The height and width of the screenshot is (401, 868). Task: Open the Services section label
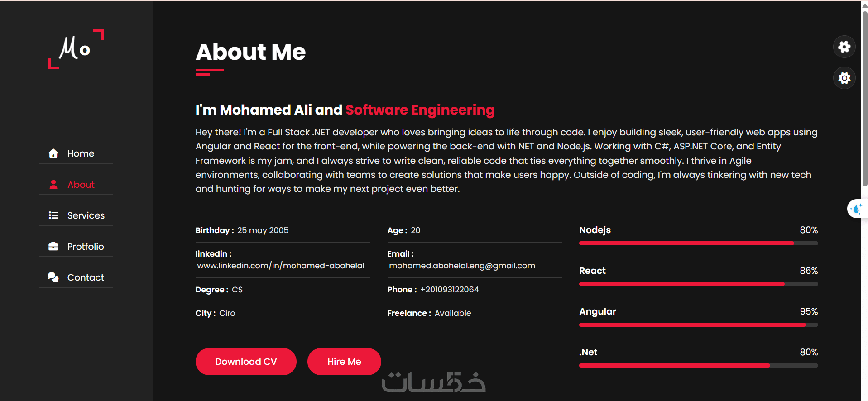pyautogui.click(x=86, y=215)
